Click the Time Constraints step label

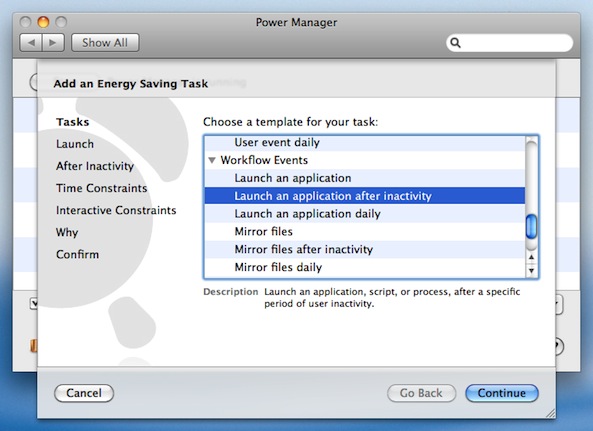tap(101, 188)
